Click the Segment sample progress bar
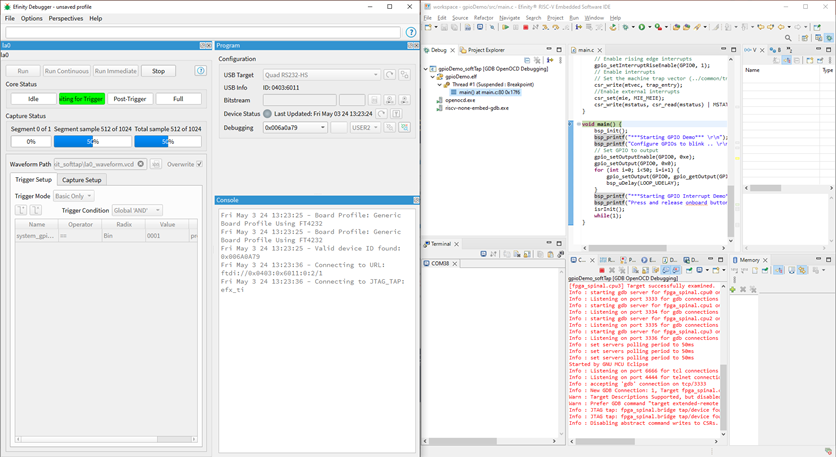 point(93,141)
